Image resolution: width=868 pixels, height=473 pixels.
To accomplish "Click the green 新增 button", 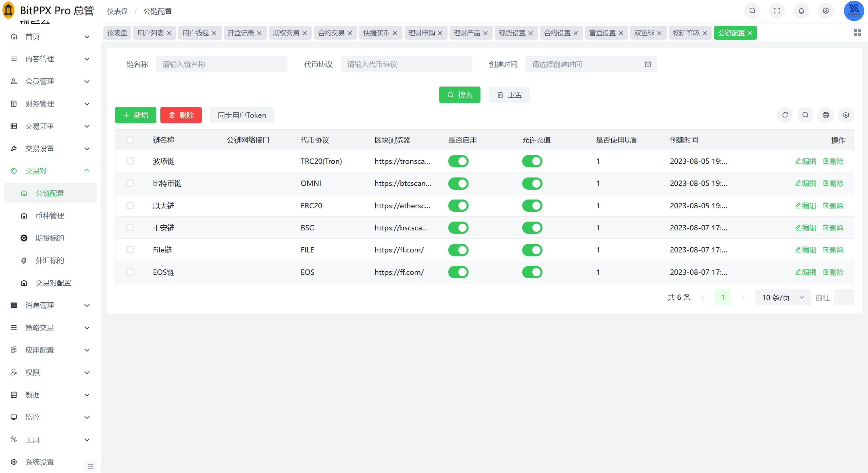I will coord(135,115).
